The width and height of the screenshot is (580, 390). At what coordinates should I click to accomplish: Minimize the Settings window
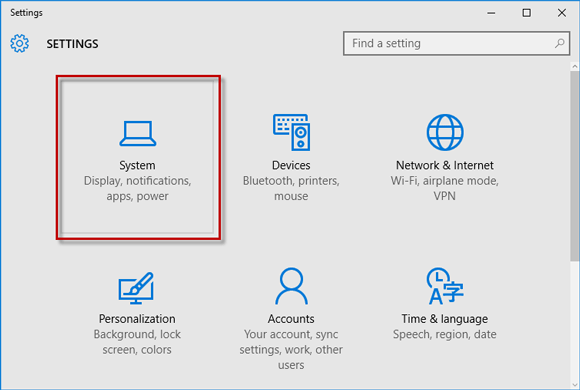pyautogui.click(x=491, y=13)
